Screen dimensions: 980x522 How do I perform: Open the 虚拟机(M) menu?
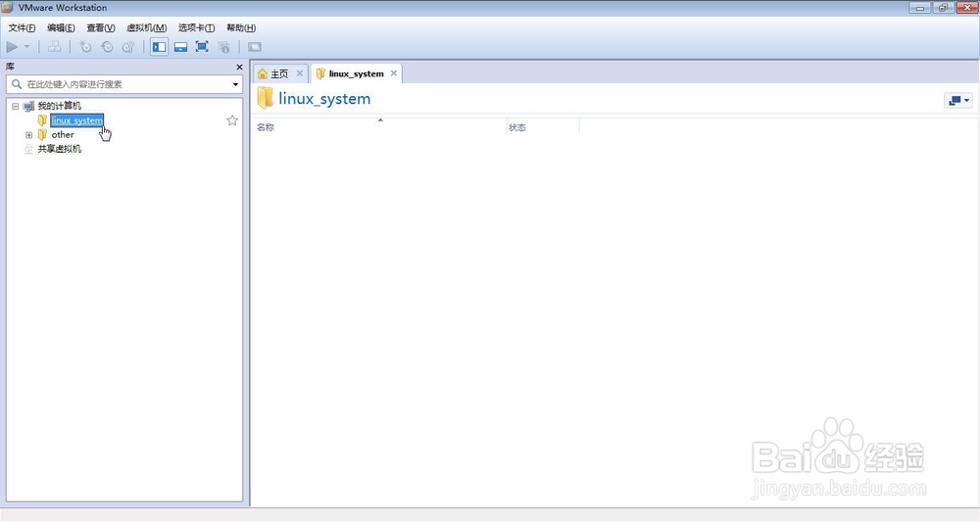(146, 27)
